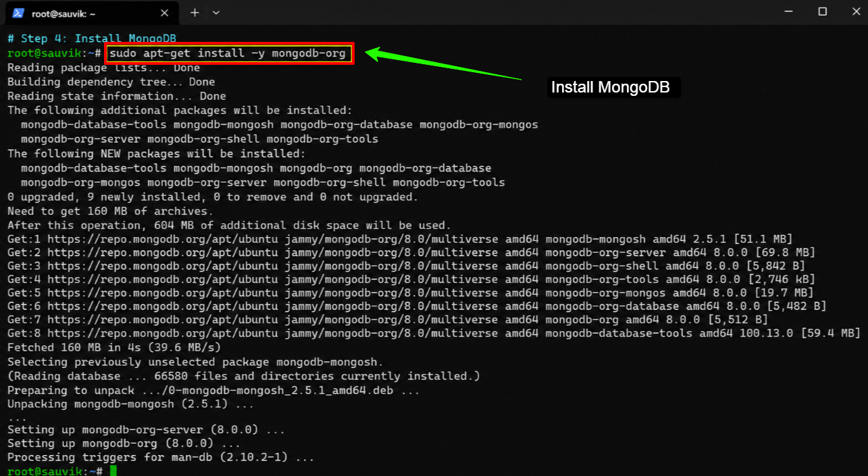Viewport: 868px width, 476px height.
Task: Click 'Setting up mongodb-org-server (8.0.0)' line
Action: (146, 429)
